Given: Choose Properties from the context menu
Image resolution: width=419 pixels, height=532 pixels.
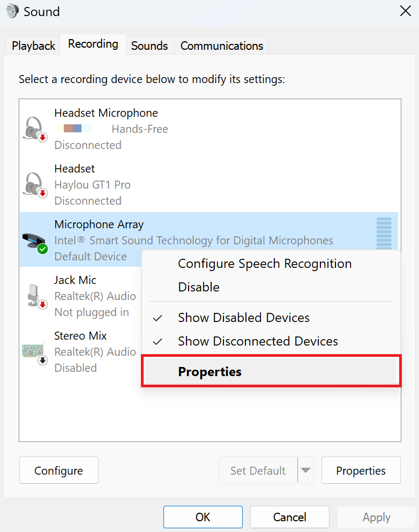Looking at the screenshot, I should click(209, 371).
